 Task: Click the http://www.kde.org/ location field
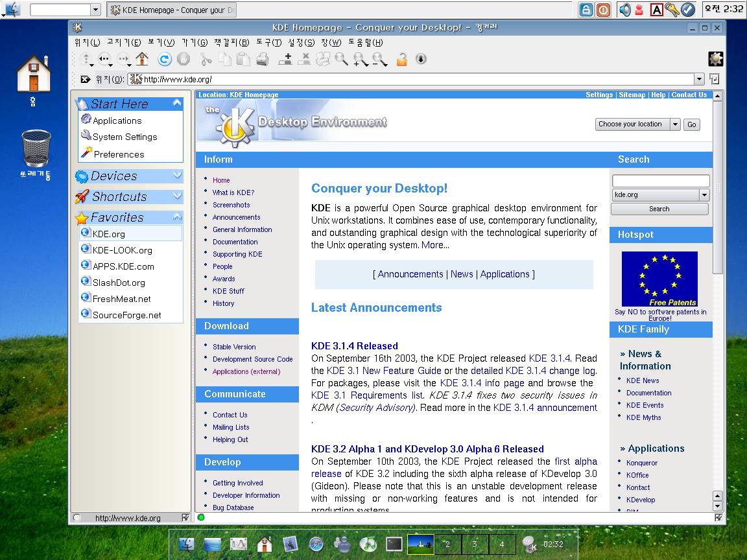tap(411, 79)
